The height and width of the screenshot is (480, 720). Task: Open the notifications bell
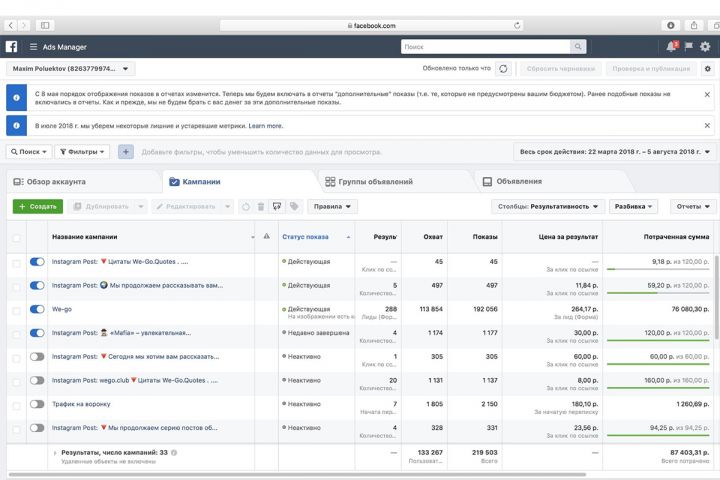coord(671,46)
